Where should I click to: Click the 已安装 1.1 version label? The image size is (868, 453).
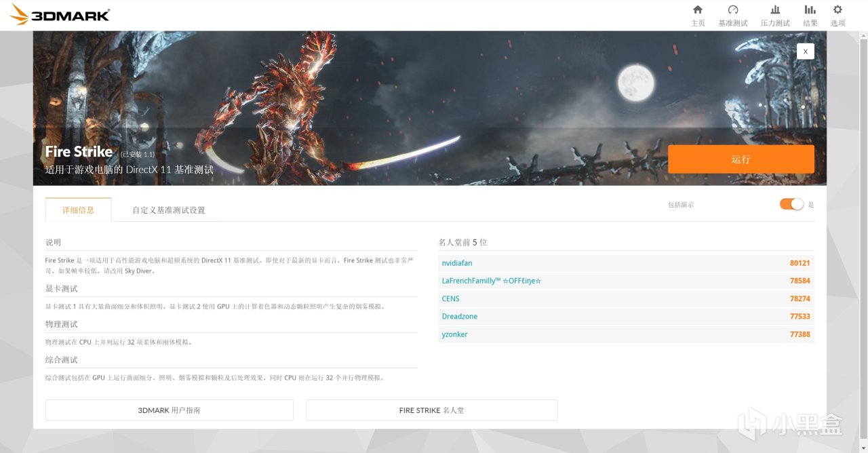138,155
